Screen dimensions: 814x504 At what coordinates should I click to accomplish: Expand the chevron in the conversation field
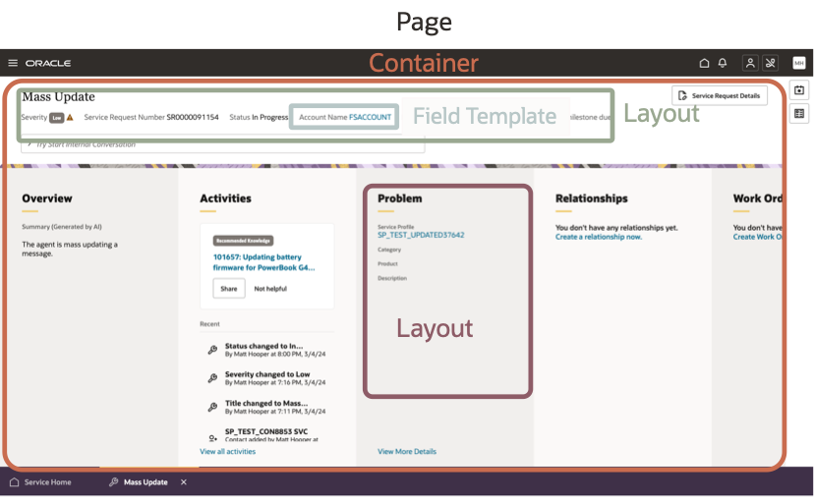tap(29, 144)
